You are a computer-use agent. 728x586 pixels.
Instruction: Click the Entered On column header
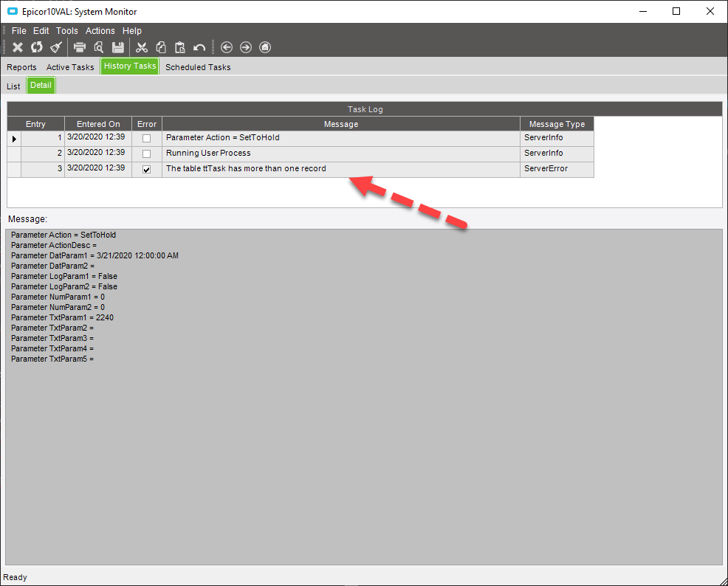coord(98,124)
